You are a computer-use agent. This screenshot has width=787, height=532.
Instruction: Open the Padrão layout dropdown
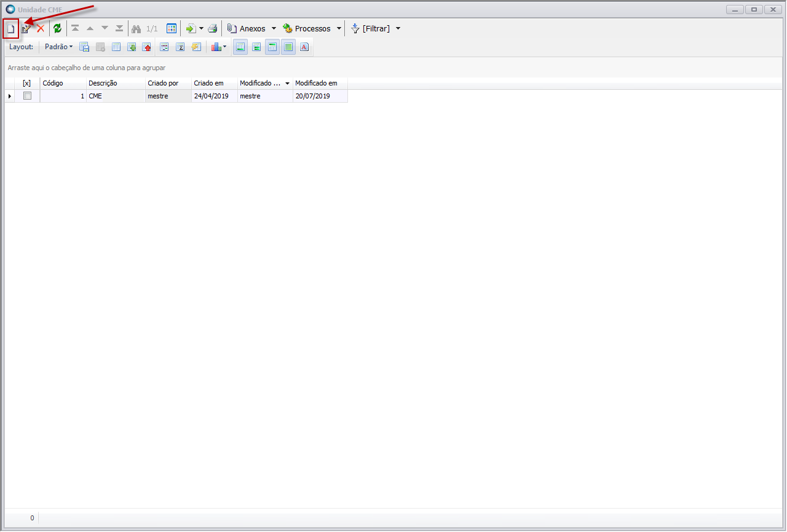coord(58,47)
